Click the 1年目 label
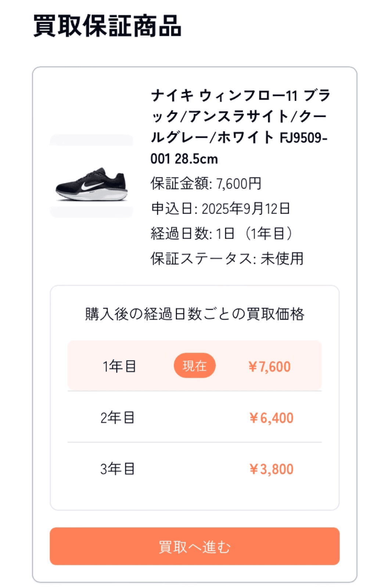The width and height of the screenshot is (388, 588). tap(119, 366)
